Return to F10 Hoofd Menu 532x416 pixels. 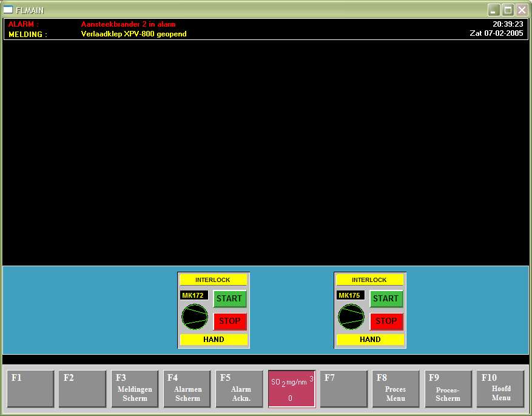coord(500,389)
